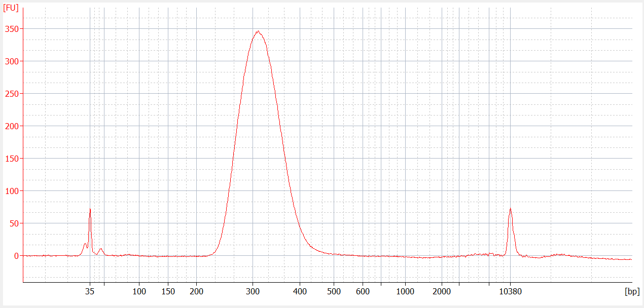Click the [bp] x-axis unit label
Screen dimensions: 644x308
(x=632, y=292)
